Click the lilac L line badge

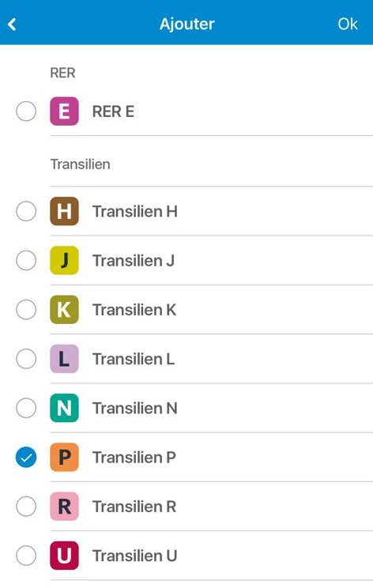(64, 359)
